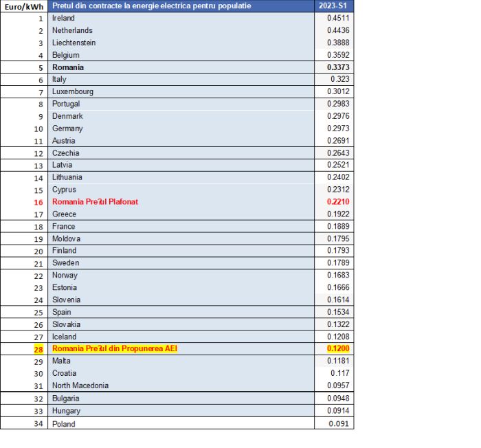Select the Germany cell

181,128
